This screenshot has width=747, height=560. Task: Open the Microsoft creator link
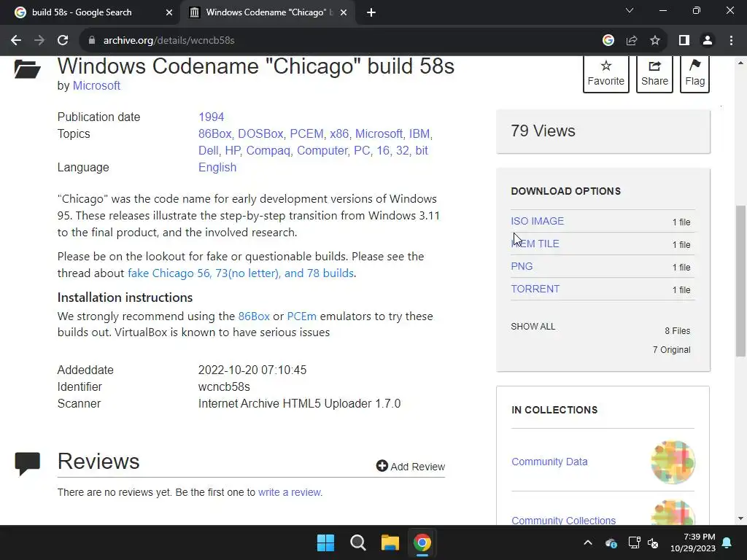tap(96, 86)
